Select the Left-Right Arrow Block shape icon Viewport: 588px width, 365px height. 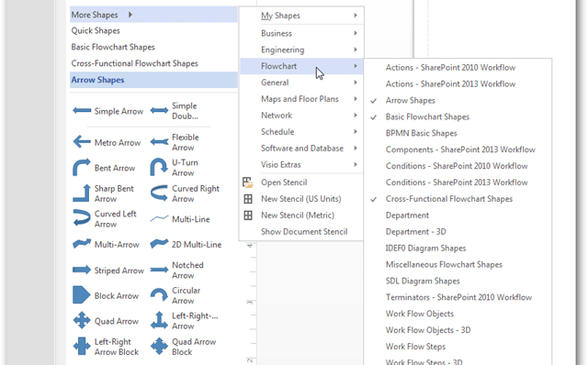(82, 346)
